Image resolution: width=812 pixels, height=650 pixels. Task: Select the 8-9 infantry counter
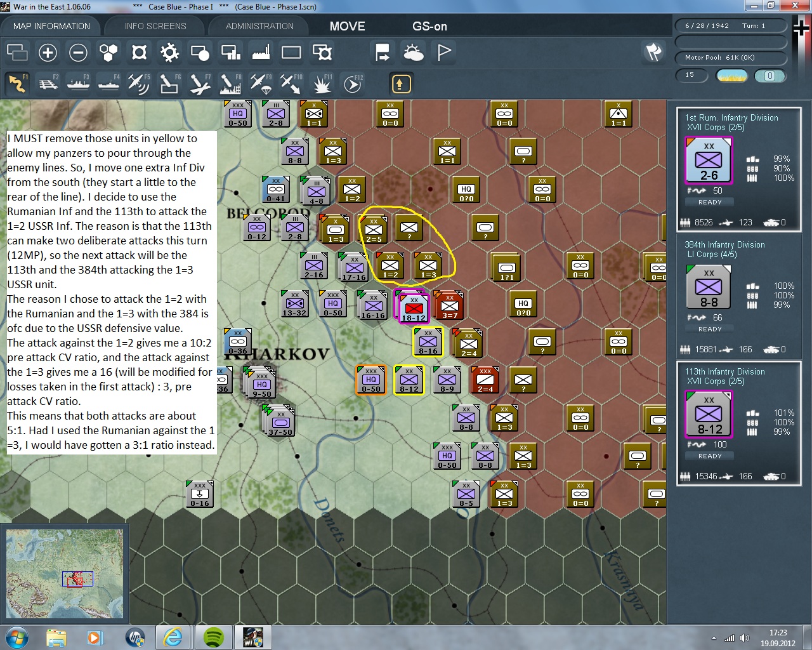pyautogui.click(x=447, y=380)
